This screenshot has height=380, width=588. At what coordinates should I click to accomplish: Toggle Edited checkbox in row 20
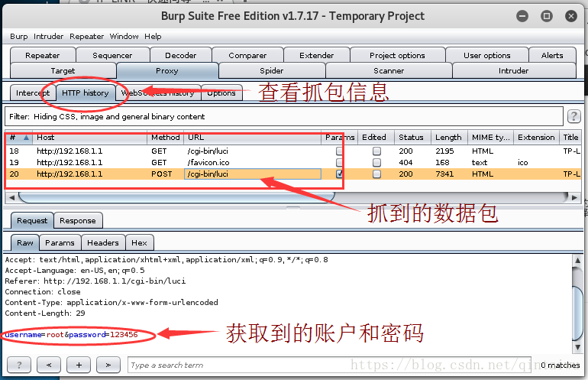[x=376, y=174]
